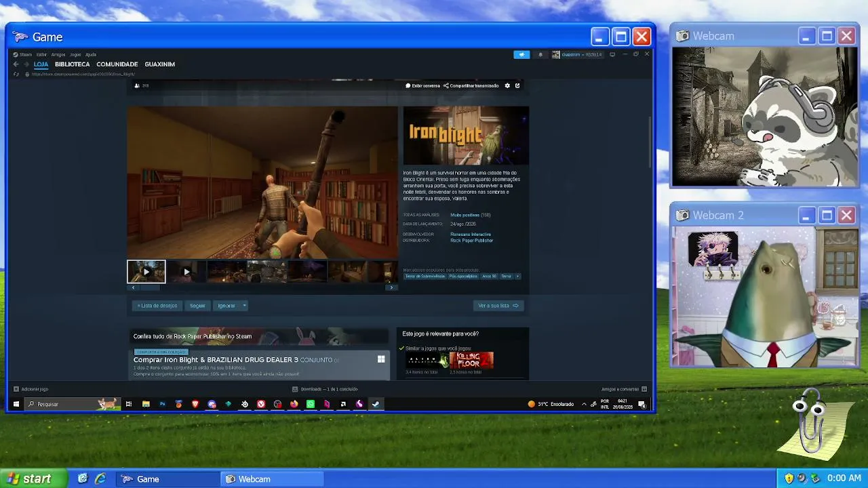Image resolution: width=868 pixels, height=488 pixels.
Task: Switch to Steam in inner taskbar
Action: tap(376, 404)
